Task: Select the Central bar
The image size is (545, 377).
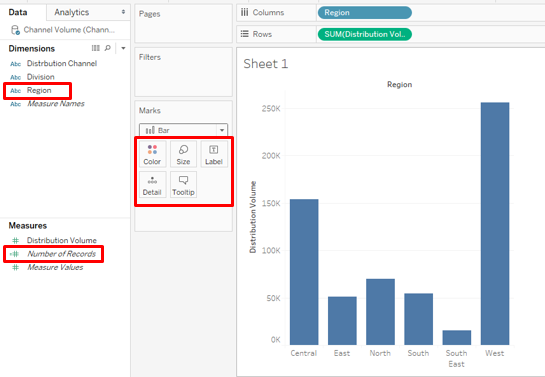Action: pyautogui.click(x=304, y=272)
